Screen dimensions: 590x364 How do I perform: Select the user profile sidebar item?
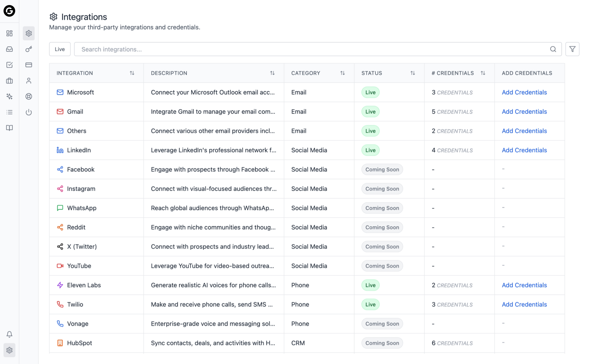(29, 81)
